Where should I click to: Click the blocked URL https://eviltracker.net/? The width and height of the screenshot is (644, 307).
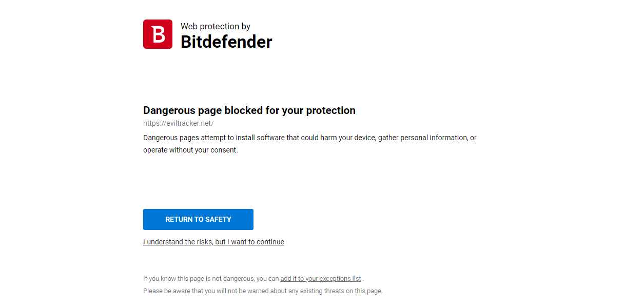(x=178, y=123)
